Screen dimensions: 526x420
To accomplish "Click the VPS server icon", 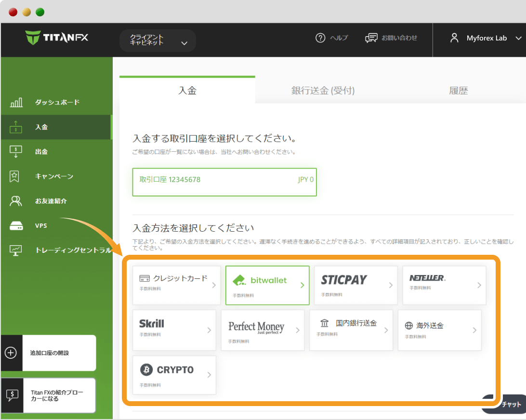I will (16, 226).
